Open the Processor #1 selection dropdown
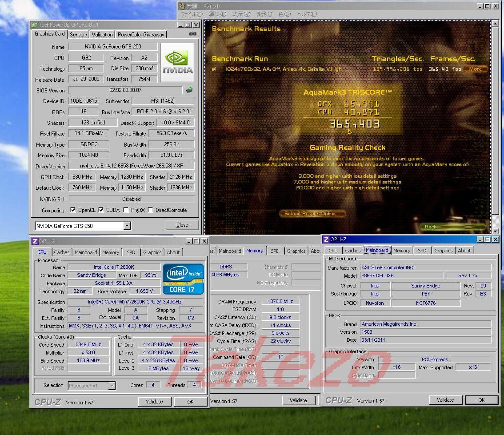 point(112,386)
